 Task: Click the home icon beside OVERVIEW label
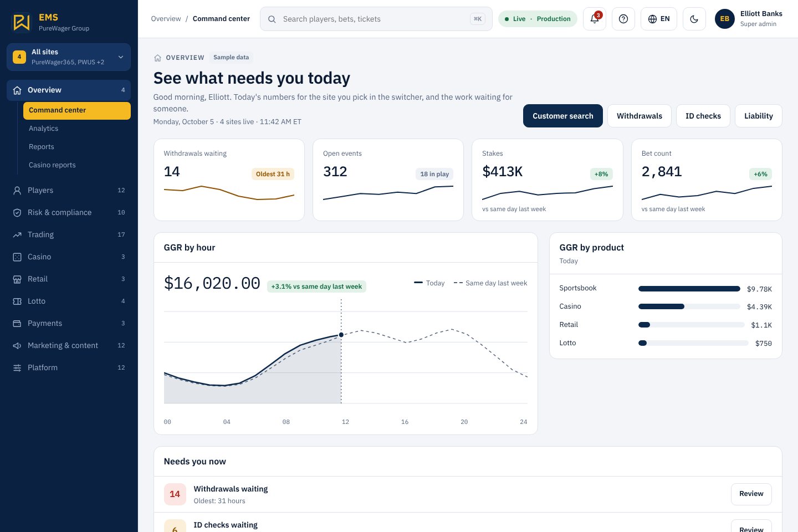pos(157,58)
